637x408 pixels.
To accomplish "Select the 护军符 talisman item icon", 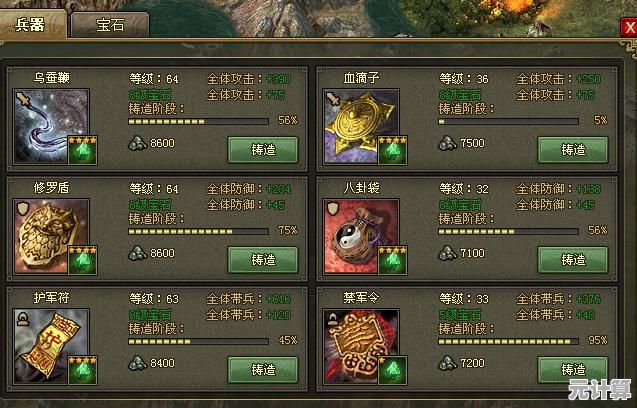I will pyautogui.click(x=51, y=346).
